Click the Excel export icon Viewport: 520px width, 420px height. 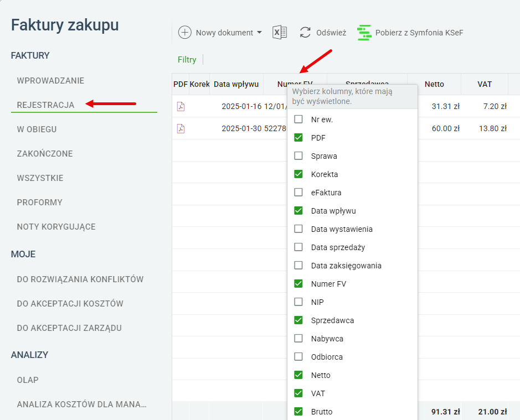(x=280, y=33)
